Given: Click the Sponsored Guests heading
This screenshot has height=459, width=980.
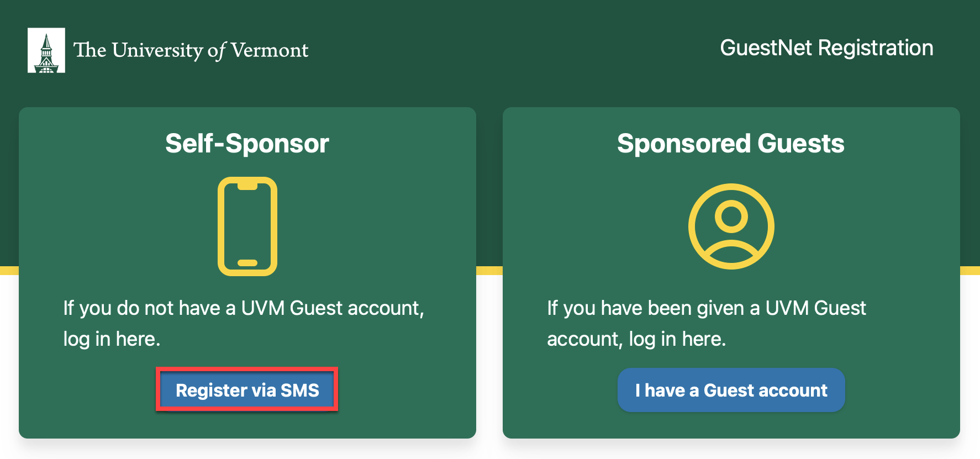Looking at the screenshot, I should tap(731, 144).
